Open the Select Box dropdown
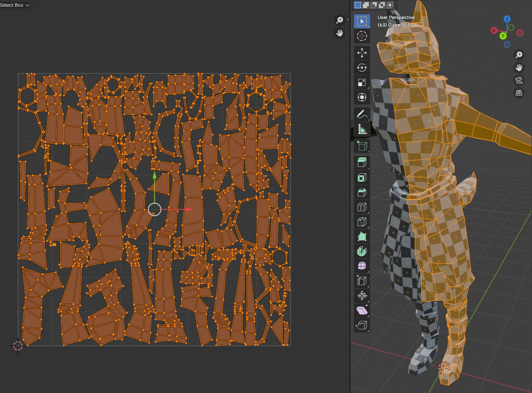532x393 pixels. pos(15,5)
